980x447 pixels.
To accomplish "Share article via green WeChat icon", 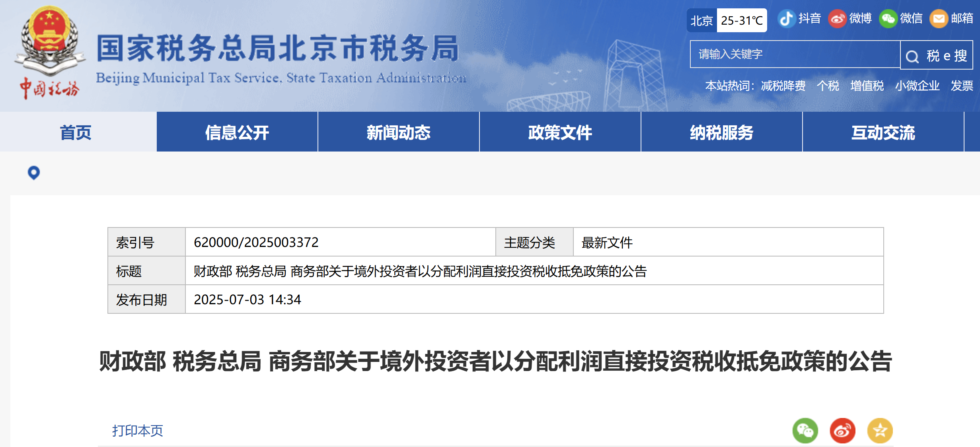I will (805, 430).
